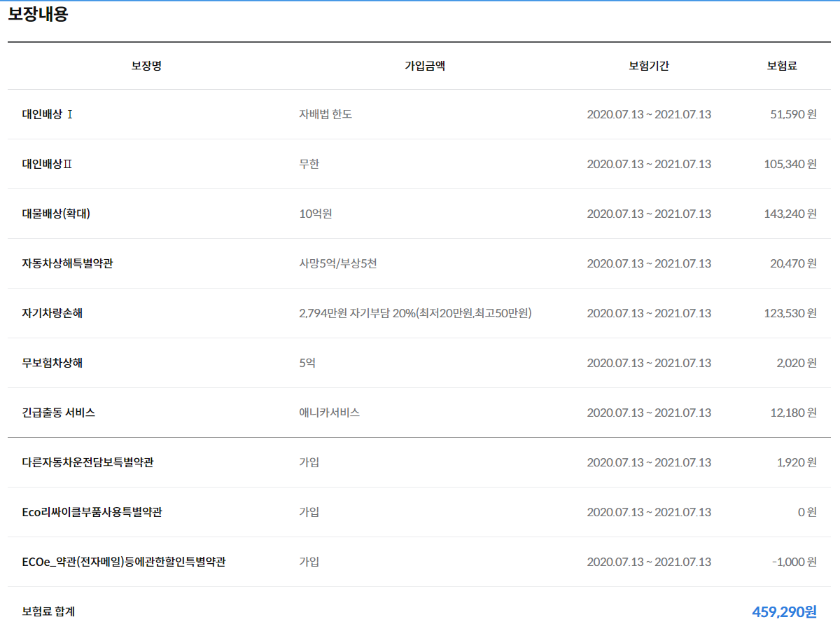Click the 사망5억/부상5천 amount text
The height and width of the screenshot is (629, 840).
point(338,263)
